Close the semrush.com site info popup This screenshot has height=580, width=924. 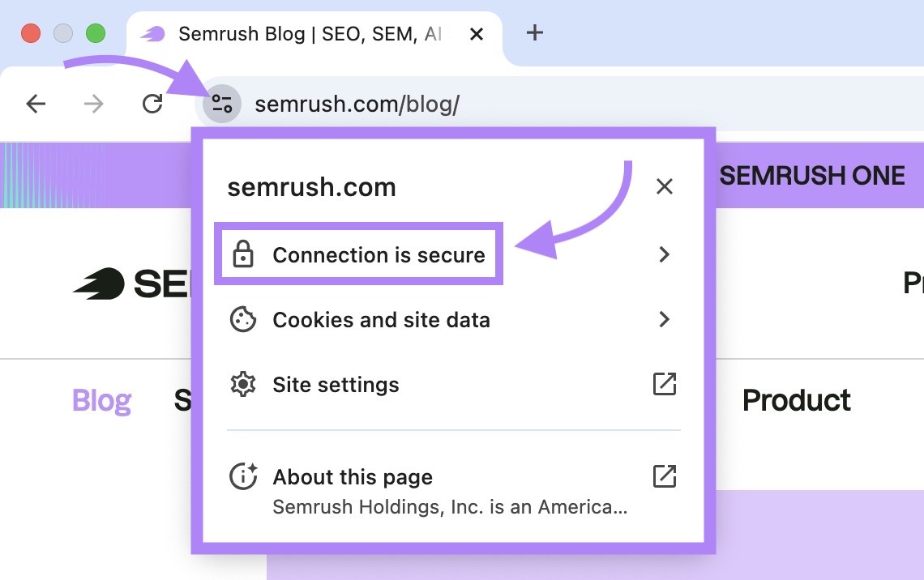coord(665,186)
